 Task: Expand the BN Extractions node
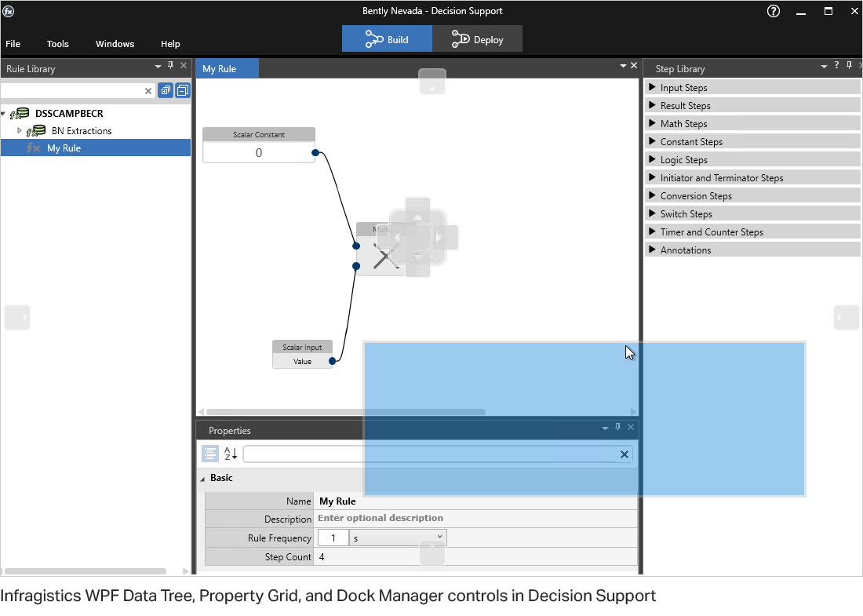pyautogui.click(x=20, y=130)
